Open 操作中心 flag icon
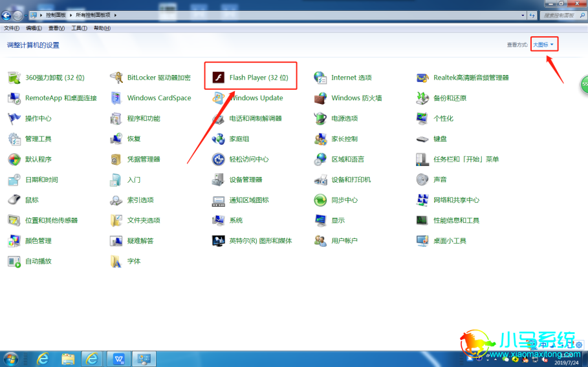This screenshot has height=367, width=588. click(x=14, y=118)
